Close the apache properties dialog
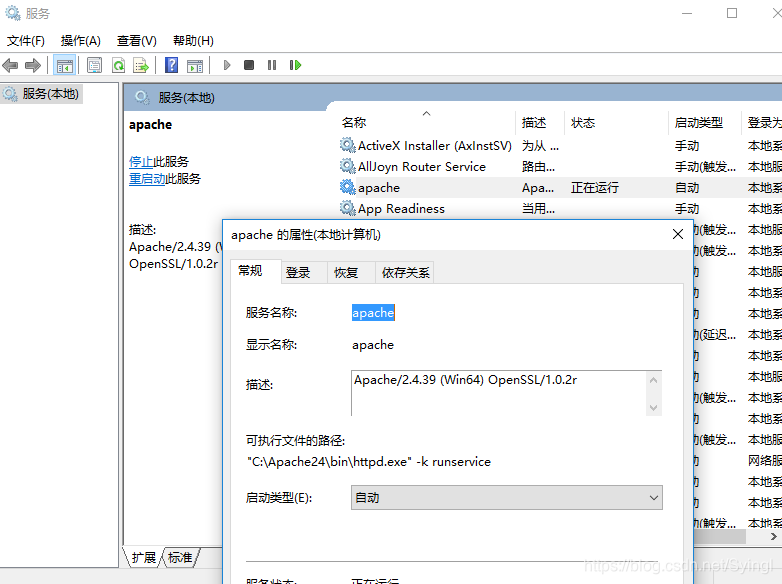The height and width of the screenshot is (584, 782). (677, 234)
